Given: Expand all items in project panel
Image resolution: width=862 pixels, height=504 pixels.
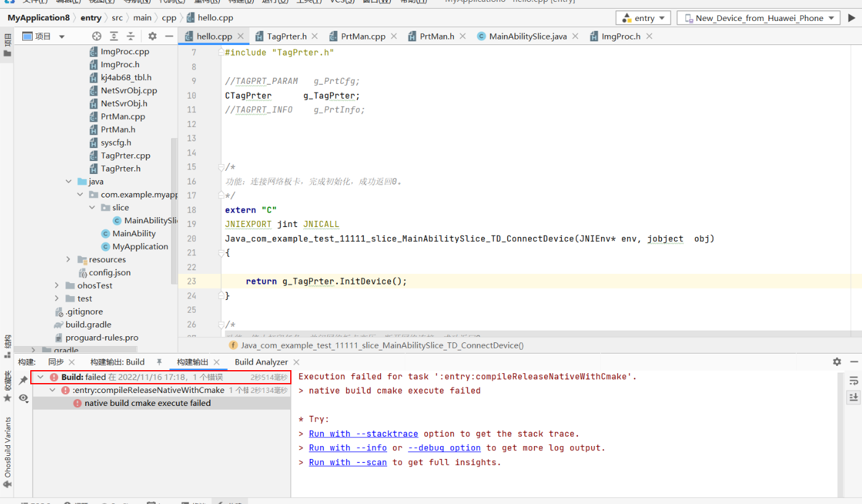Looking at the screenshot, I should (x=114, y=36).
